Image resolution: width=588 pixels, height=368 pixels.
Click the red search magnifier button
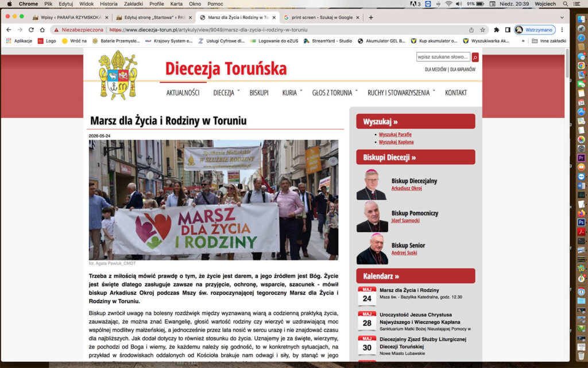coord(475,57)
